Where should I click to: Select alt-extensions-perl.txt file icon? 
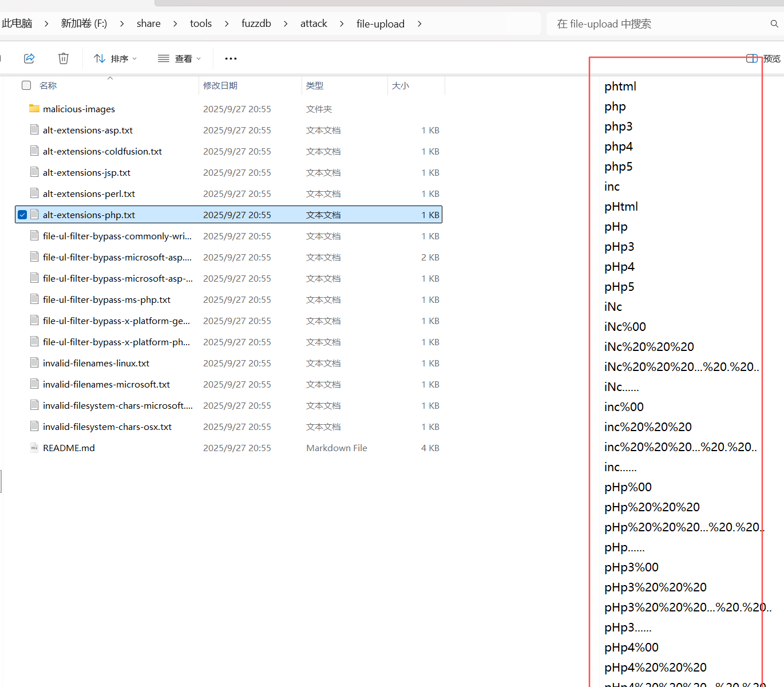[34, 194]
